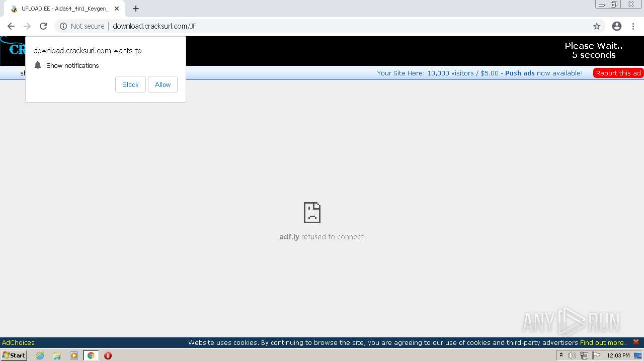Restore the Chrome window size
Viewport: 644px width, 362px height.
click(614, 5)
